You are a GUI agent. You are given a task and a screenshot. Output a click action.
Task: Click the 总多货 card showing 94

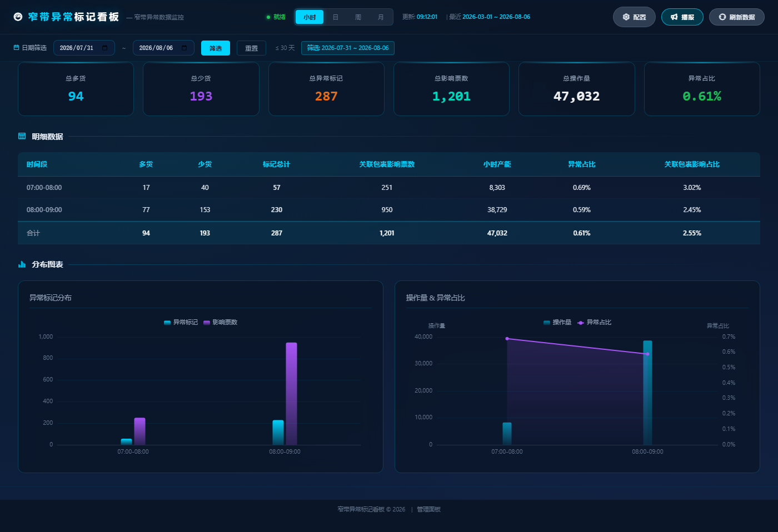click(76, 89)
